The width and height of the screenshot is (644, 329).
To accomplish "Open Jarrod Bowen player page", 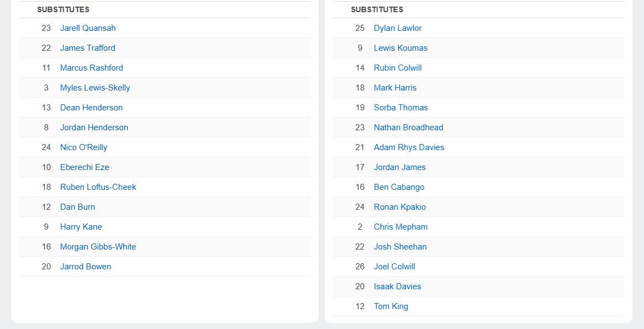I will click(x=86, y=267).
